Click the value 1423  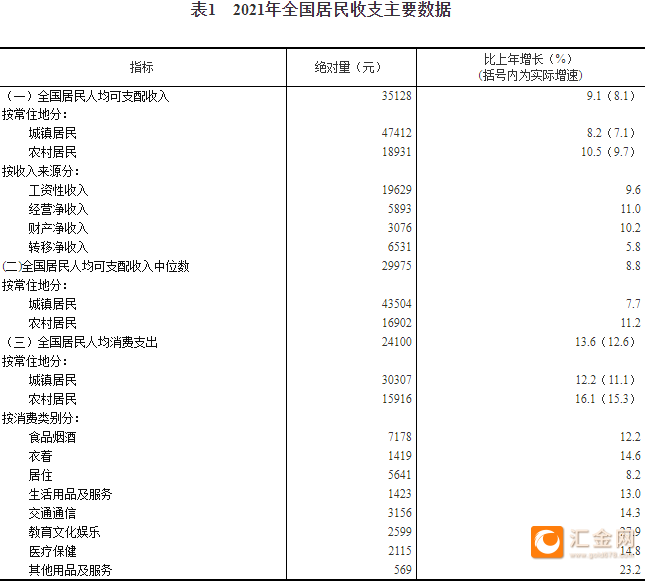[399, 494]
